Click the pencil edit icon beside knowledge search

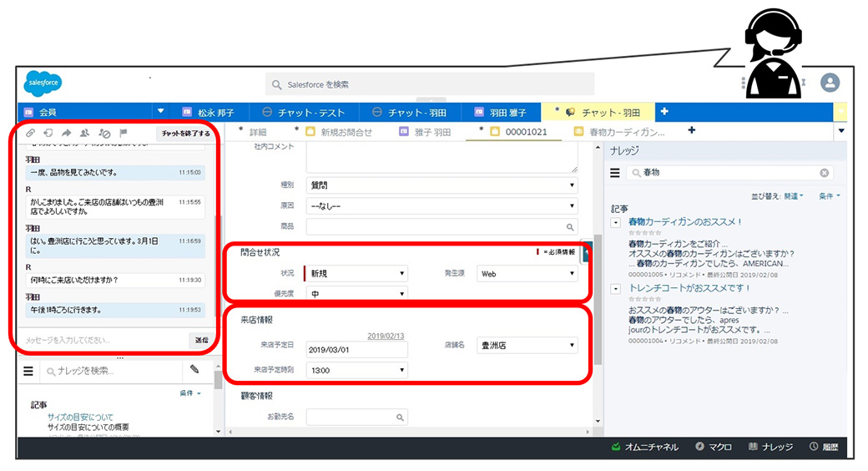coord(194,369)
